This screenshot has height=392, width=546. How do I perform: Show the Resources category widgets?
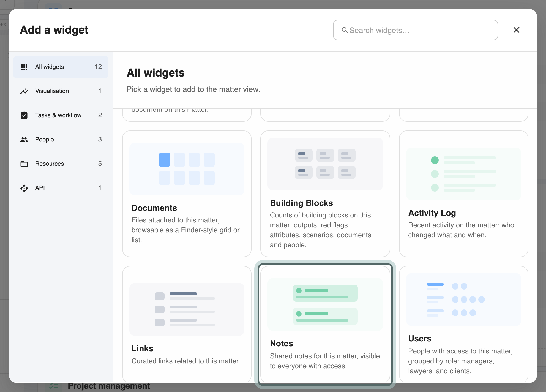[61, 164]
